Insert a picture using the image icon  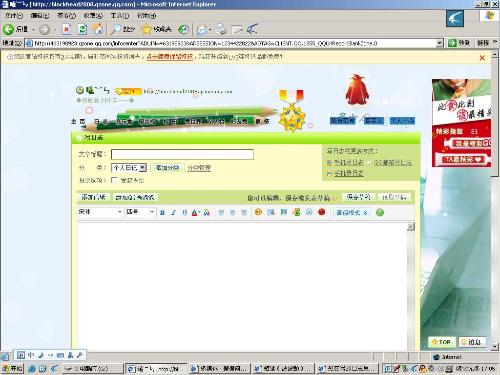[x=271, y=212]
